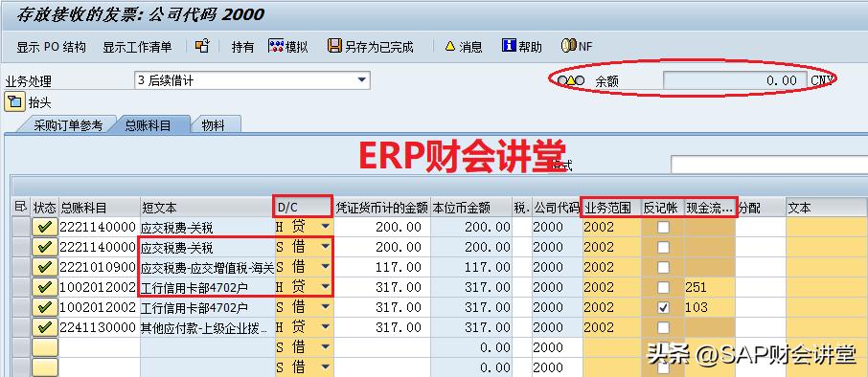The height and width of the screenshot is (377, 868).
Task: Open the 消息 yellow triangle messages icon
Action: (x=450, y=47)
